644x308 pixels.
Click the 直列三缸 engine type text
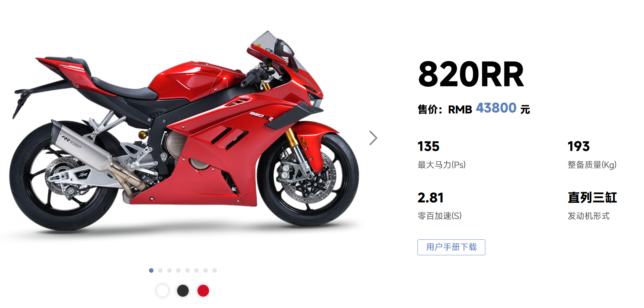point(592,198)
